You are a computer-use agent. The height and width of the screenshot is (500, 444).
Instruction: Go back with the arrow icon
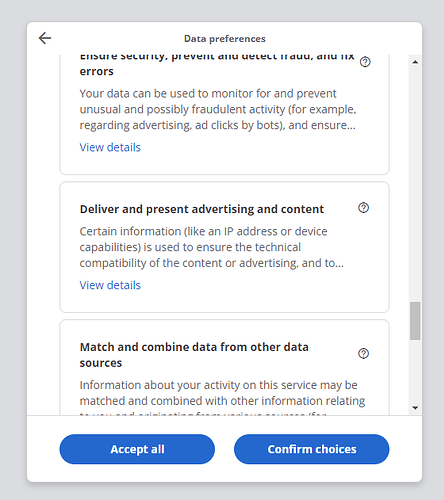tap(45, 38)
